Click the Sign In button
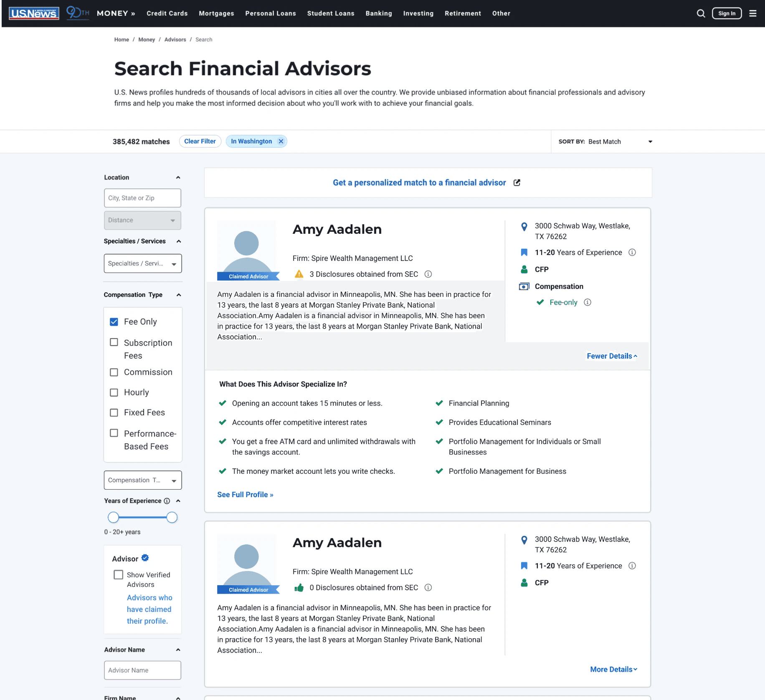The width and height of the screenshot is (765, 700). point(727,13)
